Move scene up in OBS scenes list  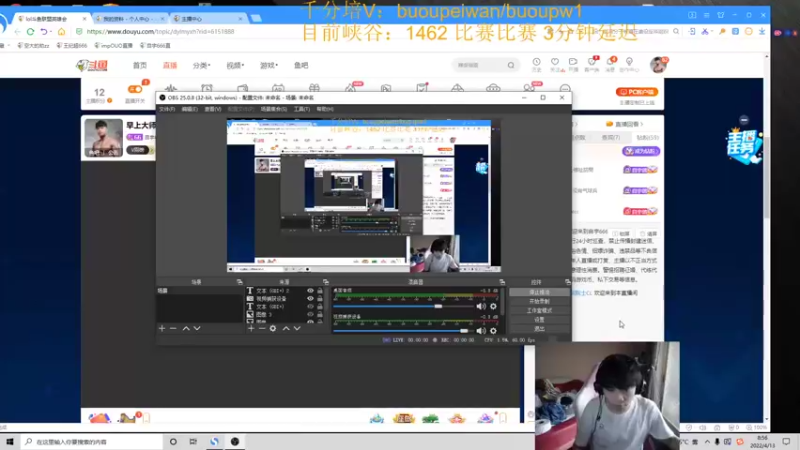(186, 329)
